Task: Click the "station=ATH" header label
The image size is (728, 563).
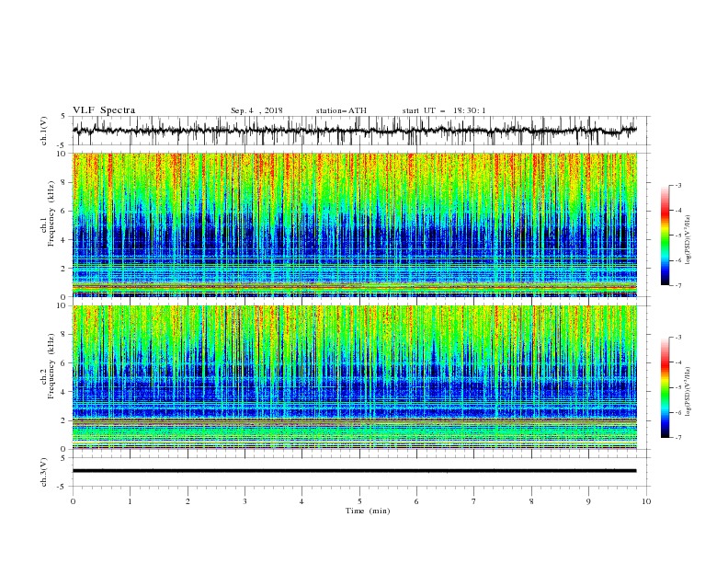Action: (x=341, y=110)
